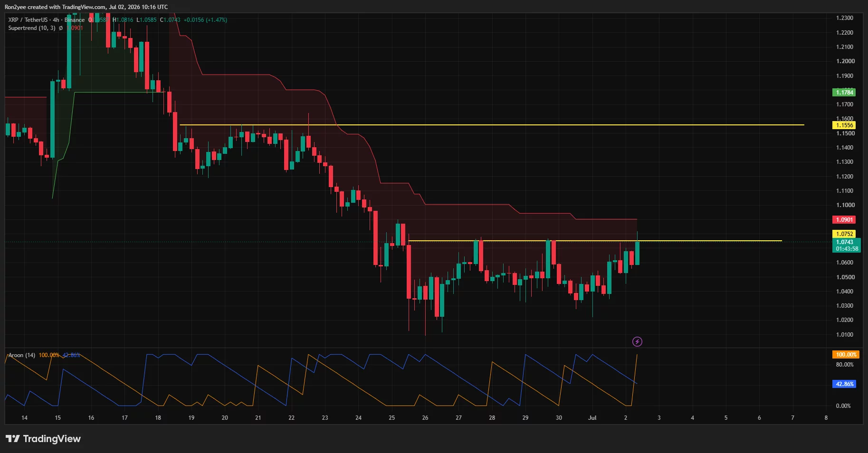
Task: Click the bar countdown 01:43:58
Action: pyautogui.click(x=847, y=249)
